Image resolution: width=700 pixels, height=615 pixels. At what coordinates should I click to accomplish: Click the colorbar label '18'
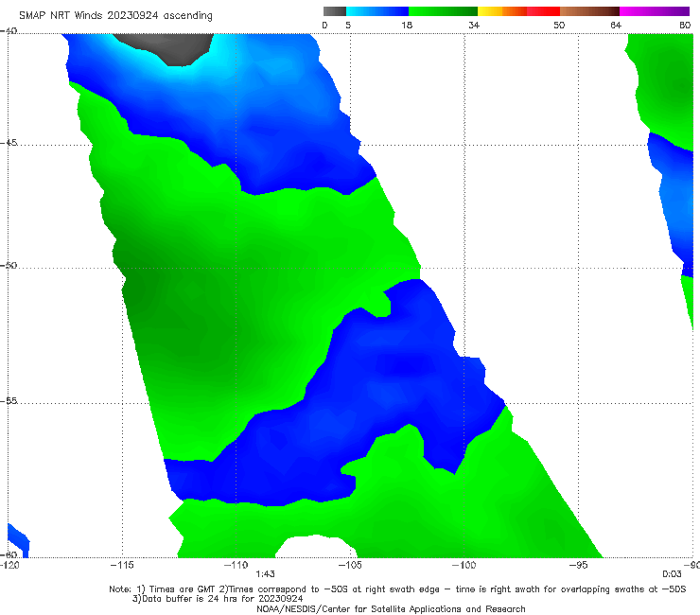pyautogui.click(x=407, y=25)
